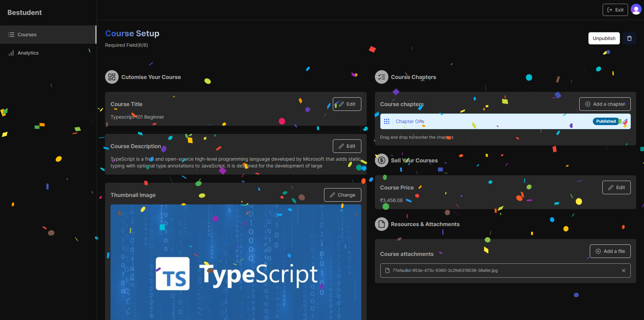Screen dimensions: 644x320
Task: Click the Course Setup heading
Action: pyautogui.click(x=132, y=34)
